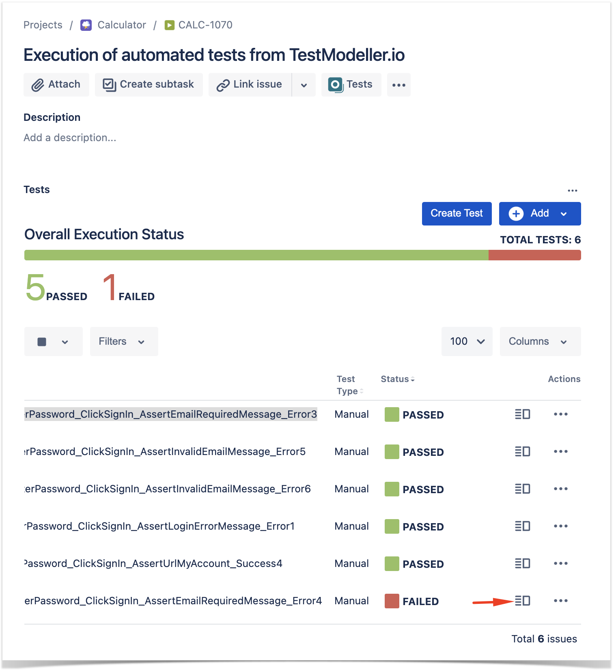Click the Attach paperclip button
This screenshot has width=616, height=672.
coord(56,85)
